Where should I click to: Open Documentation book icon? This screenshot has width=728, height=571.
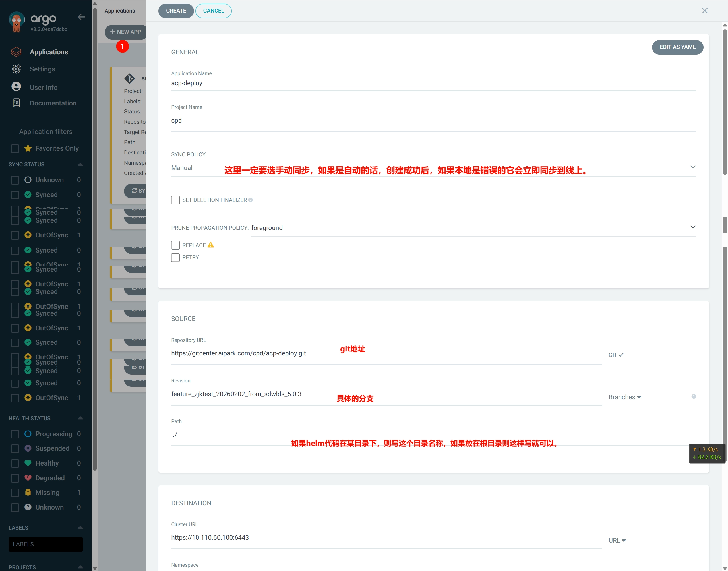[x=16, y=103]
